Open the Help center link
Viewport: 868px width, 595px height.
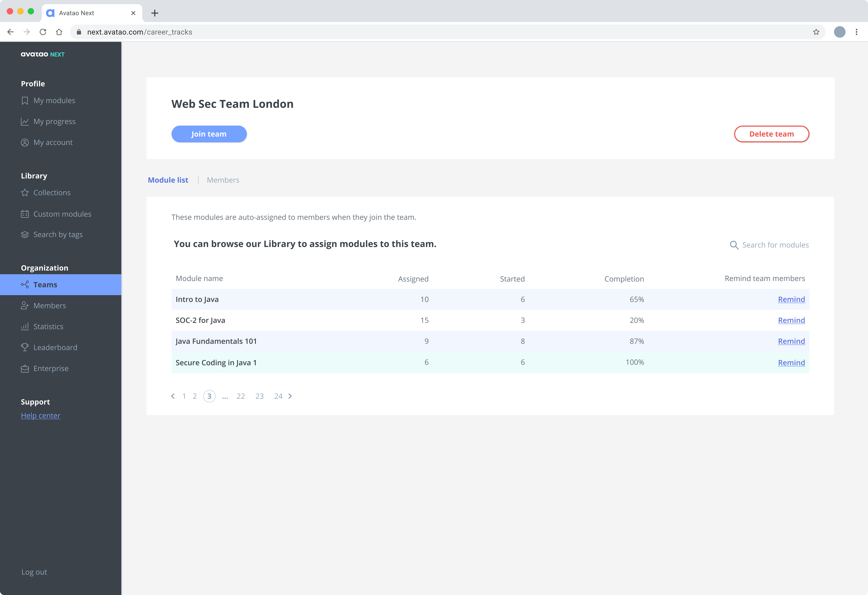pos(40,416)
